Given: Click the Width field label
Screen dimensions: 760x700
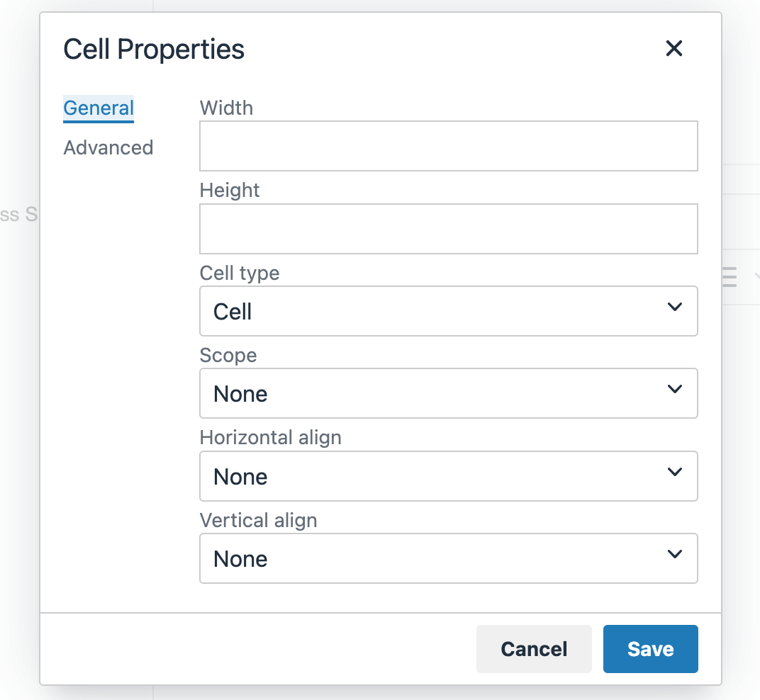Looking at the screenshot, I should (x=226, y=108).
